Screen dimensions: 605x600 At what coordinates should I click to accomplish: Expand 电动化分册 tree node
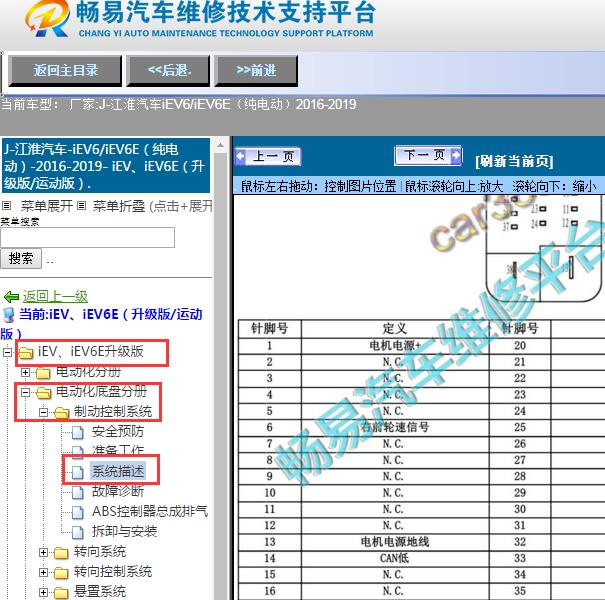pos(25,372)
